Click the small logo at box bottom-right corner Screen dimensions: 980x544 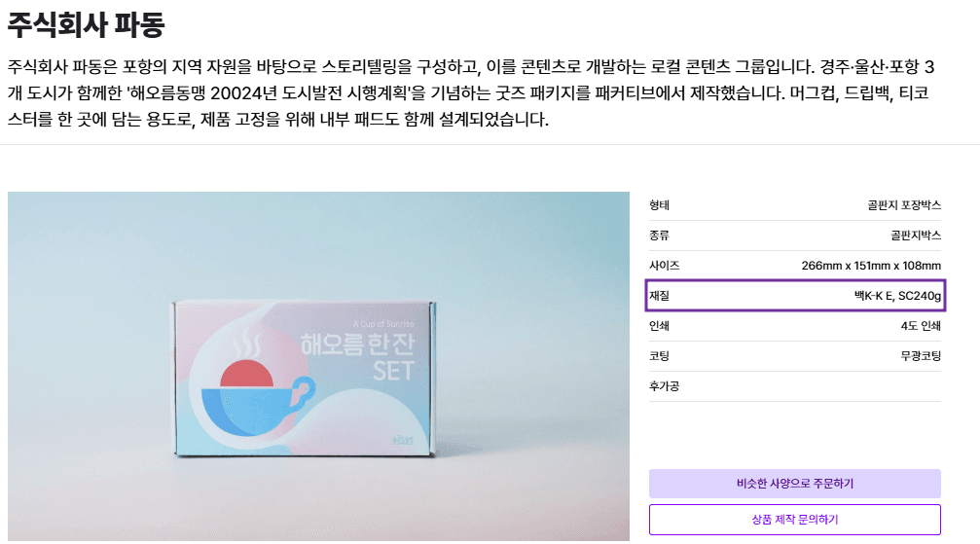point(403,440)
